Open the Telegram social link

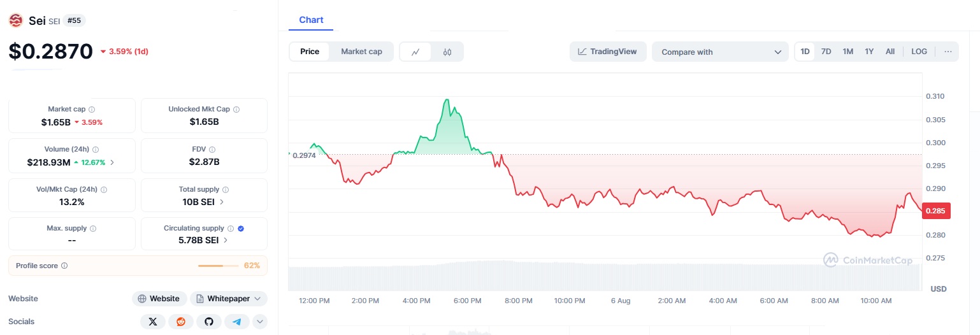click(x=236, y=322)
